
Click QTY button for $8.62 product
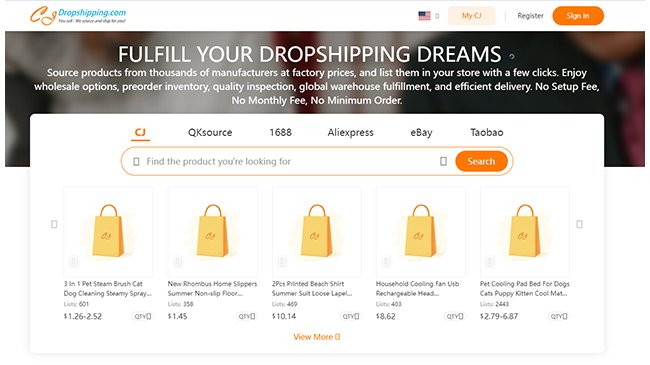[455, 316]
